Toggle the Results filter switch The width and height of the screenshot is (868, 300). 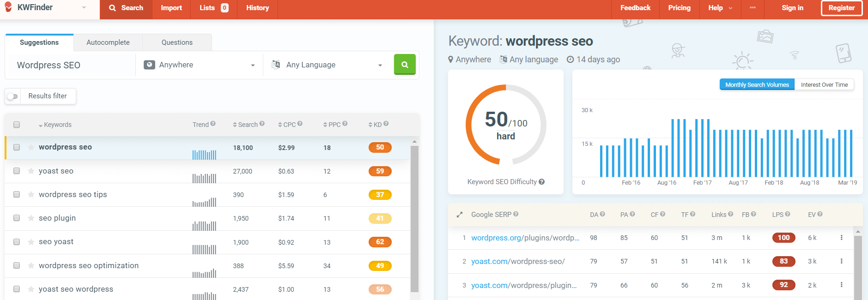coord(12,96)
